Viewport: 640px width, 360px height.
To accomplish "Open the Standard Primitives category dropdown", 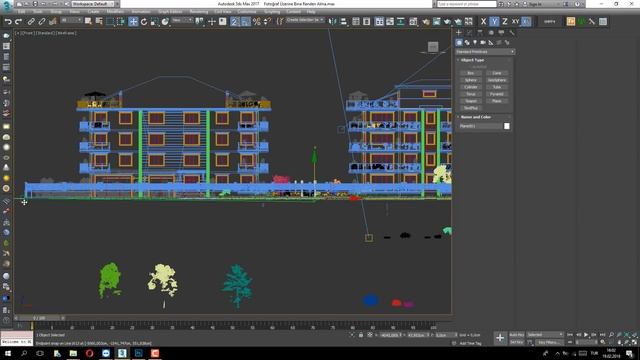I will 485,52.
